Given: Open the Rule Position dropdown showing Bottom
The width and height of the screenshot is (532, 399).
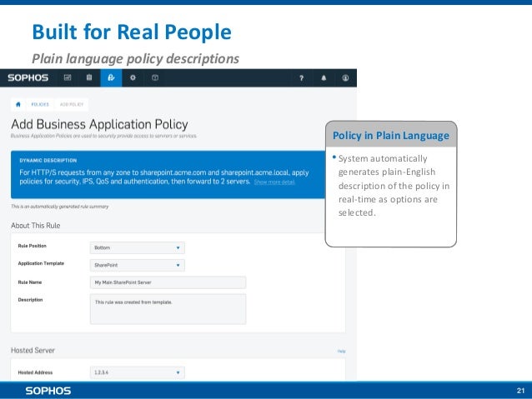Looking at the screenshot, I should coord(138,247).
